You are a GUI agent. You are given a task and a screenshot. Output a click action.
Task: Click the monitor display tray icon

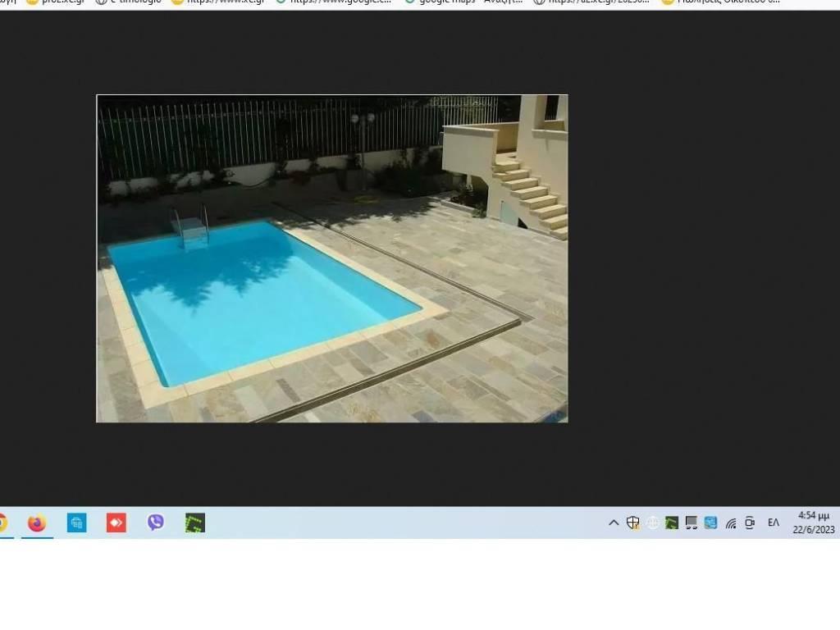click(x=692, y=523)
